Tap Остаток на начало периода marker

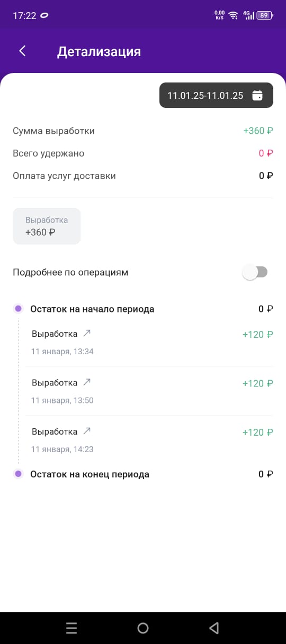point(18,309)
